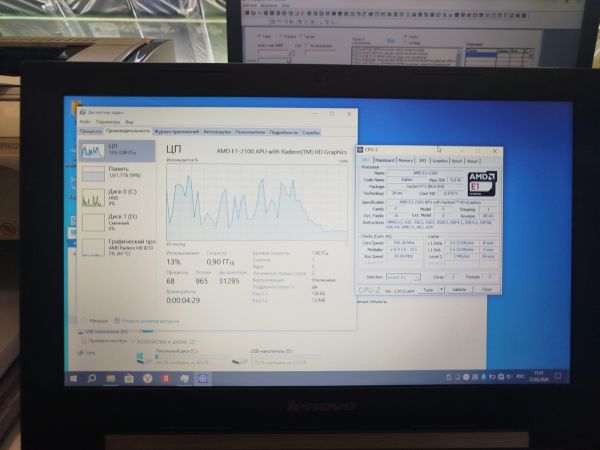600x450 pixels.
Task: Switch to the Пользователи tab
Action: [x=250, y=132]
